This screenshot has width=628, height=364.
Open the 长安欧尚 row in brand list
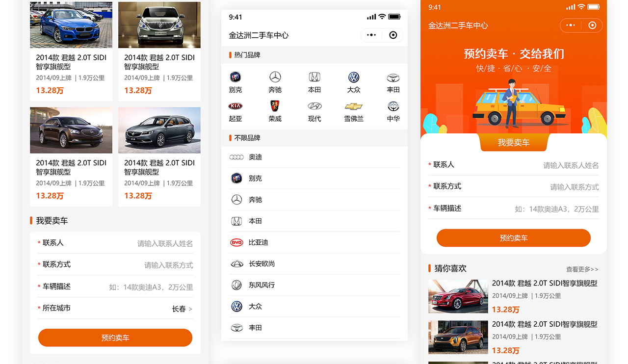[x=314, y=264]
